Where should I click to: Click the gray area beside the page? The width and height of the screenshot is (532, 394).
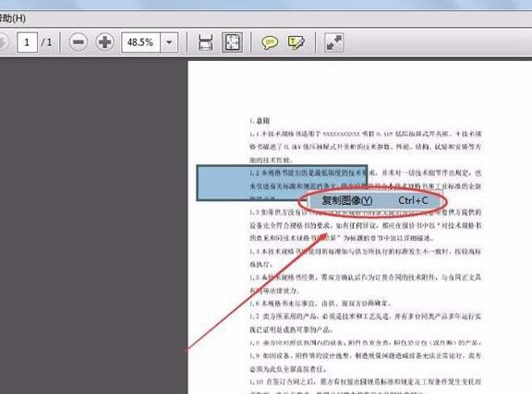click(x=93, y=224)
